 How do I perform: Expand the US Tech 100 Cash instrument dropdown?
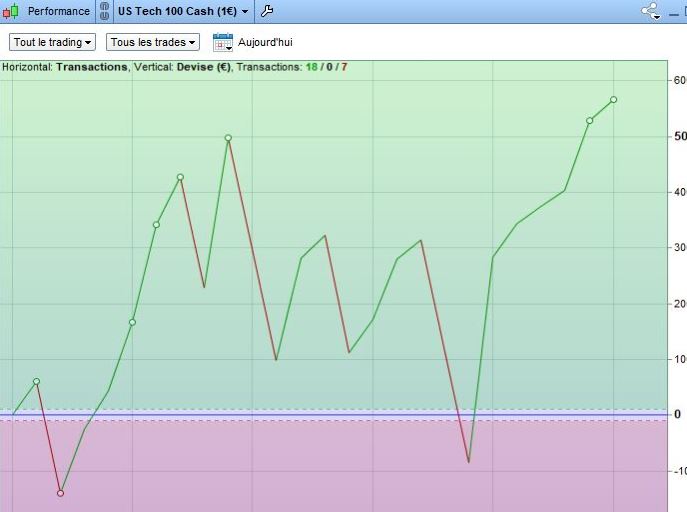click(245, 11)
